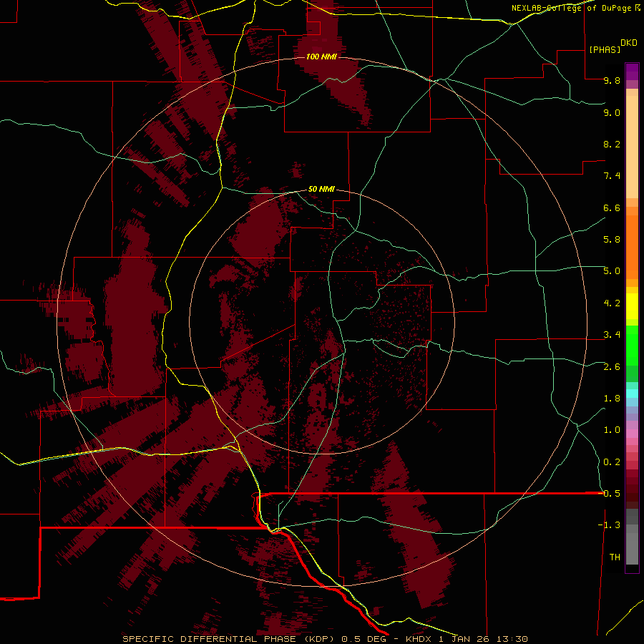The height and width of the screenshot is (644, 644).
Task: Select the [PHAS] units label
Action: tap(605, 49)
